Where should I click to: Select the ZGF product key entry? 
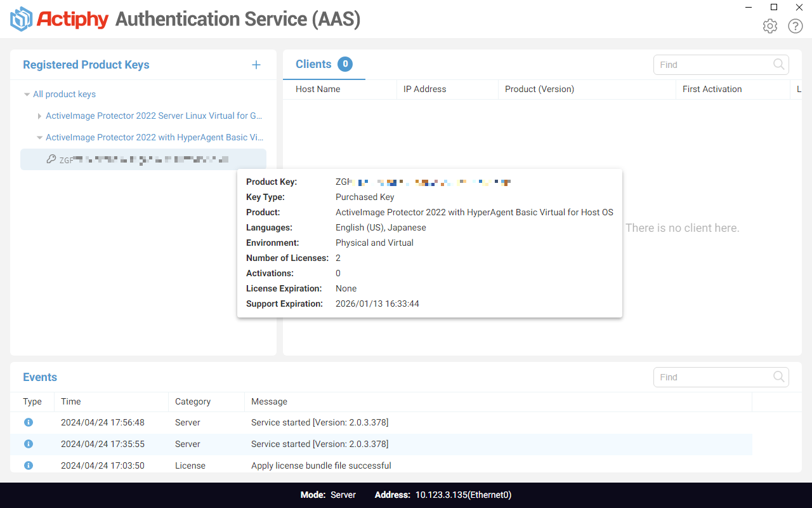143,159
